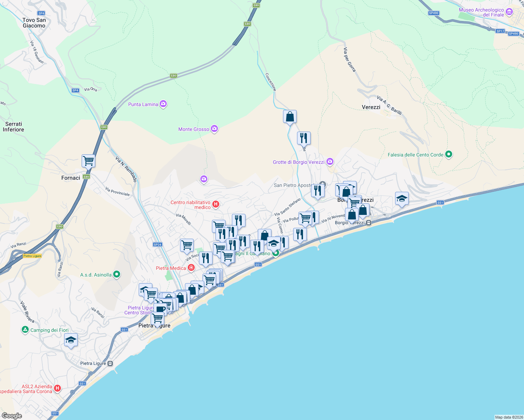Image resolution: width=524 pixels, height=420 pixels.
Task: Click the hospital marker at ASL2 Azienda Ospedaliera Santa Corona
Action: point(57,388)
